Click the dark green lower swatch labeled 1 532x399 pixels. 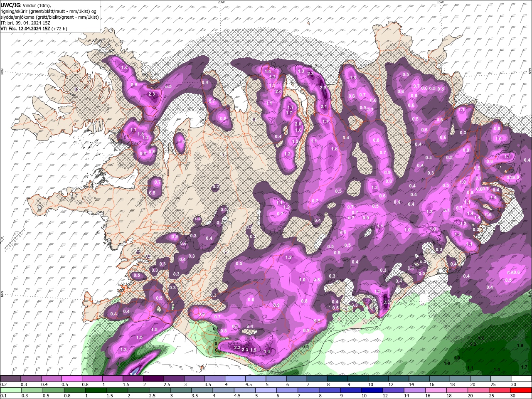tap(96, 390)
